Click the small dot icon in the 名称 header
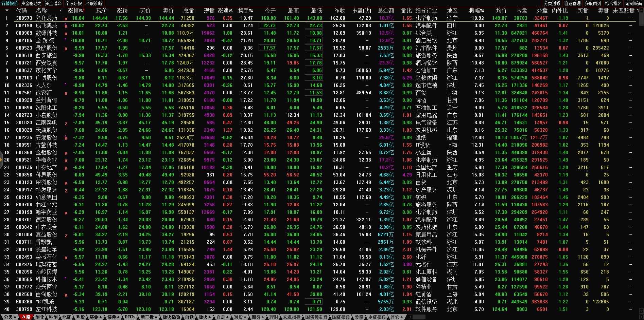 tap(60, 11)
